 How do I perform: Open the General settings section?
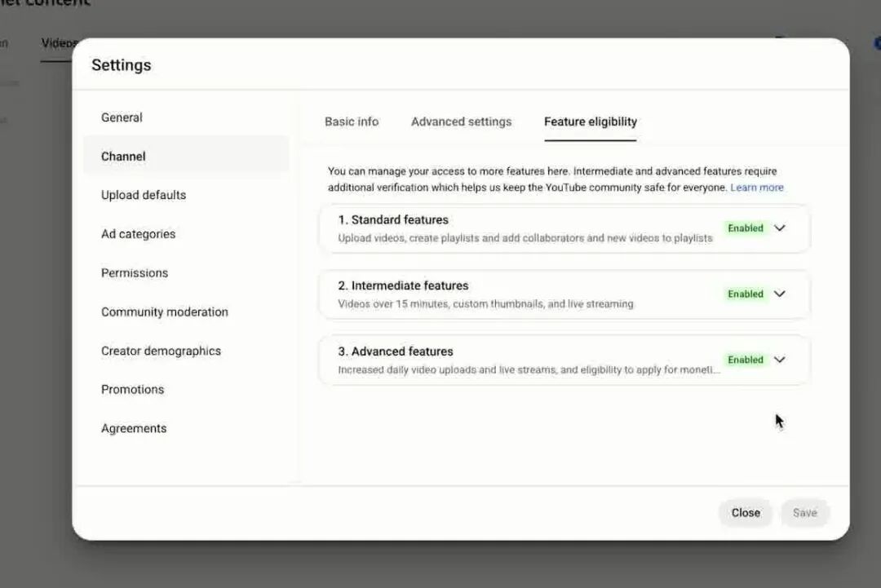(122, 117)
